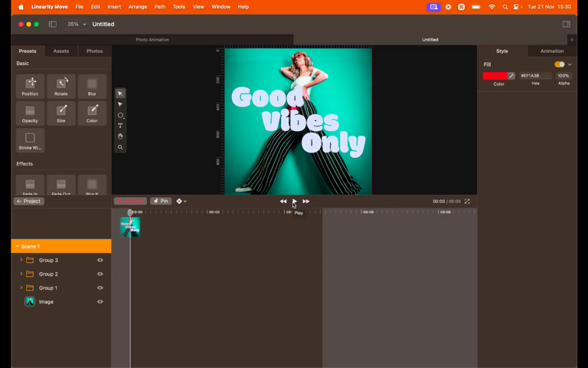
Task: Add a new tab with plus icon
Action: point(572,39)
